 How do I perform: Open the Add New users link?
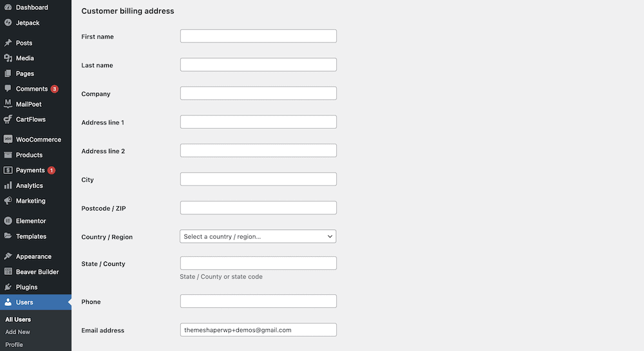(x=17, y=332)
